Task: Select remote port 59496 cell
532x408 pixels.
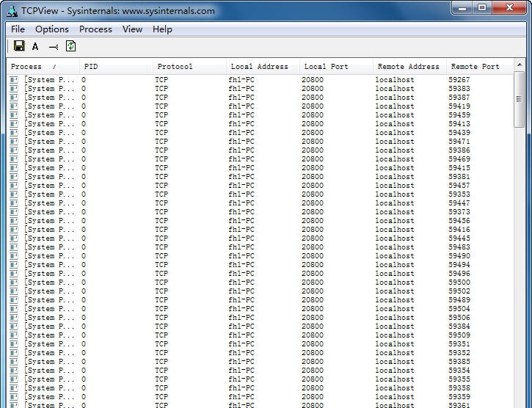Action: pos(459,274)
